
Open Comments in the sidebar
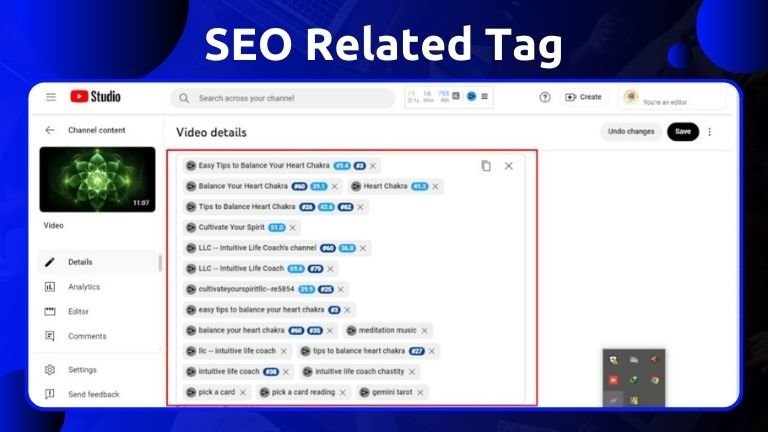pos(87,336)
